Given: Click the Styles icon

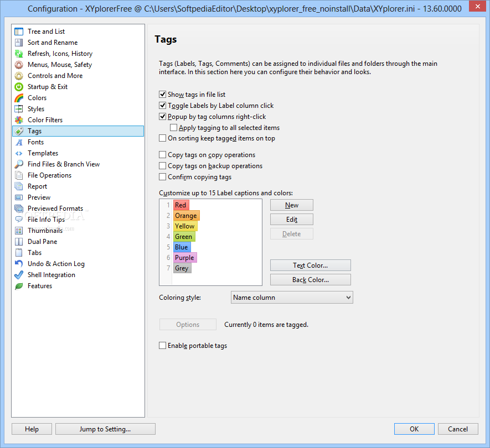Looking at the screenshot, I should tap(19, 109).
